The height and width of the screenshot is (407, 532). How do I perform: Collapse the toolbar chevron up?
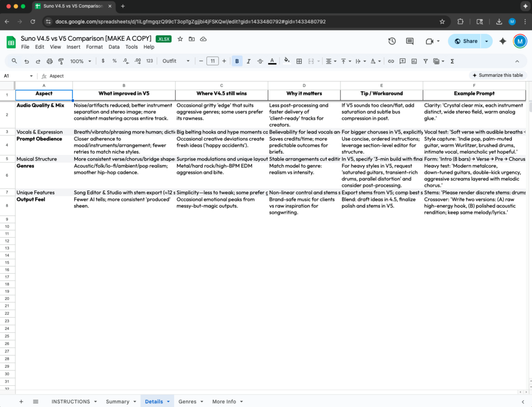517,61
